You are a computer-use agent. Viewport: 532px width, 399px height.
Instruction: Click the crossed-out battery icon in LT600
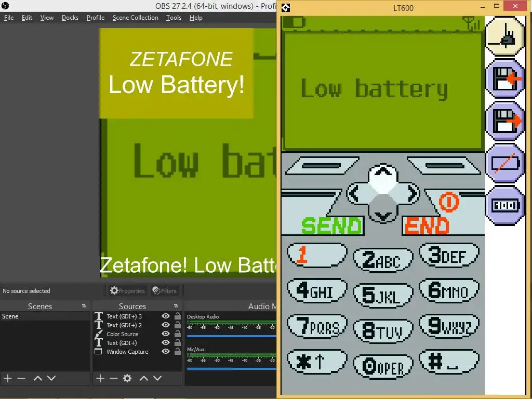point(505,164)
